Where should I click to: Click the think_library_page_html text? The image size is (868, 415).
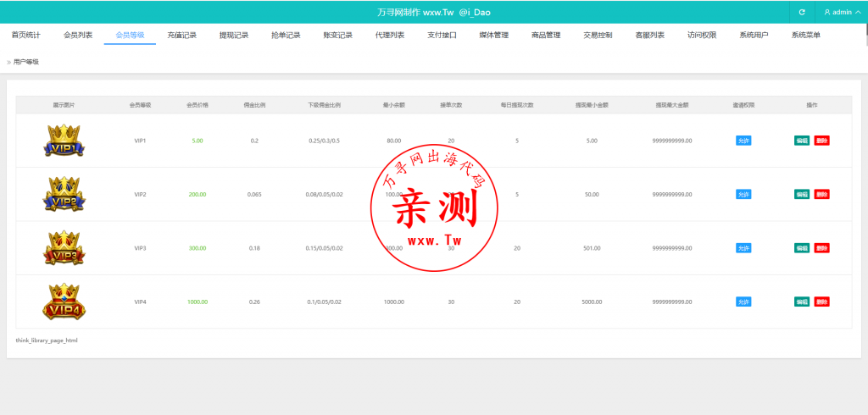47,340
